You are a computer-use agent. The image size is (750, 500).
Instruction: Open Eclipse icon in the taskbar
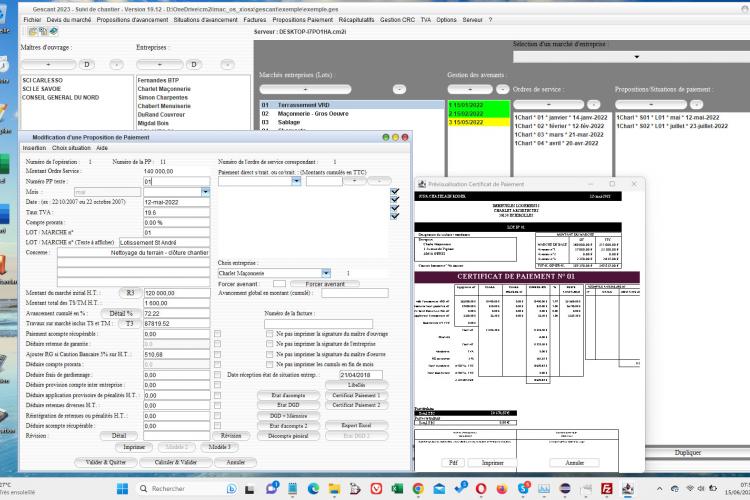(565, 489)
